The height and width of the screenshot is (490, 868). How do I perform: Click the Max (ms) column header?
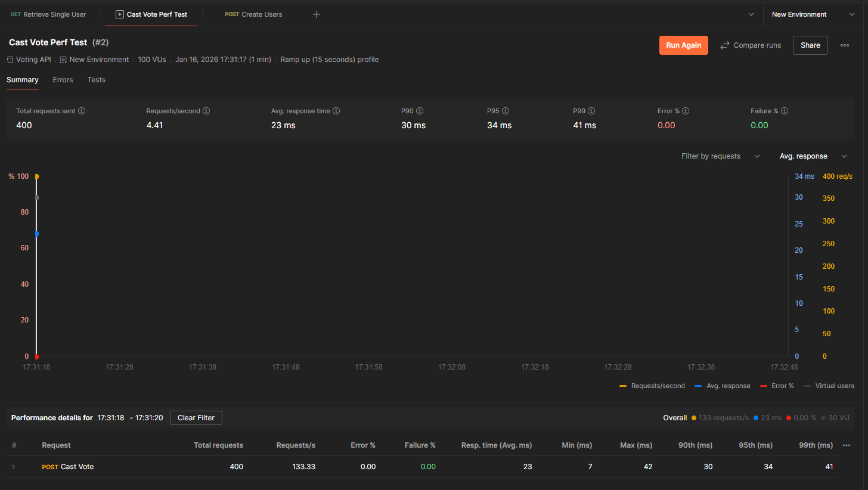pos(636,445)
